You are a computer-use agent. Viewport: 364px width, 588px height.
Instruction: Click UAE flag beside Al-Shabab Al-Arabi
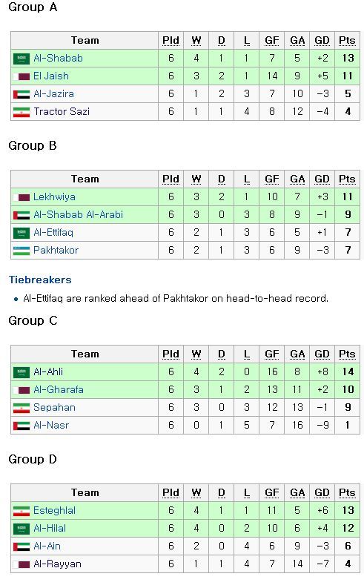coord(21,215)
